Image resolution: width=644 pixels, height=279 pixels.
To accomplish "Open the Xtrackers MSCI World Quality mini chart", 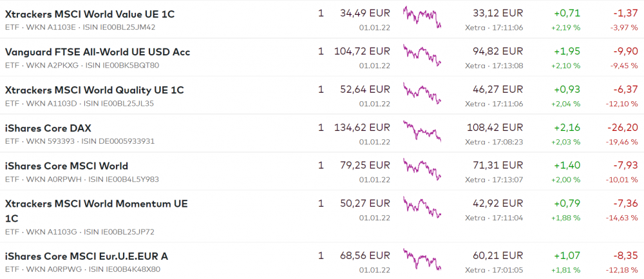I will tap(422, 93).
